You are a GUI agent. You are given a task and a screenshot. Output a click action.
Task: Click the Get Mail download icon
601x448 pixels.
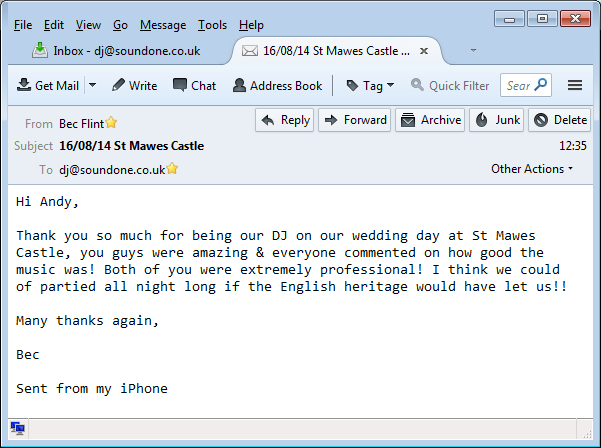tap(24, 86)
